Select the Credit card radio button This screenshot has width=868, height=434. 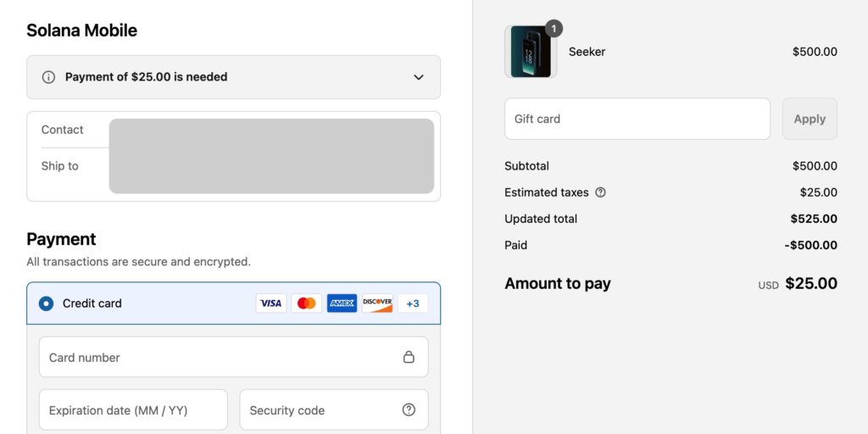point(46,303)
